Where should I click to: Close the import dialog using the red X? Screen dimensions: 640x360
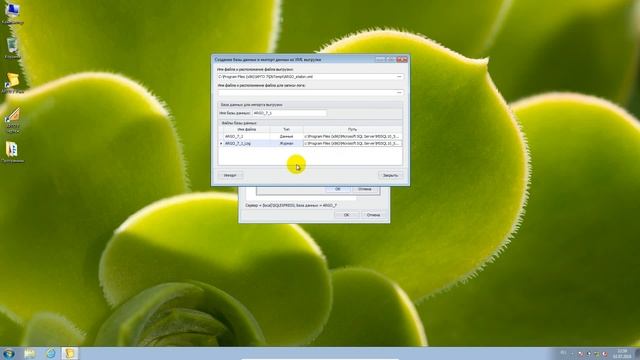click(x=402, y=60)
